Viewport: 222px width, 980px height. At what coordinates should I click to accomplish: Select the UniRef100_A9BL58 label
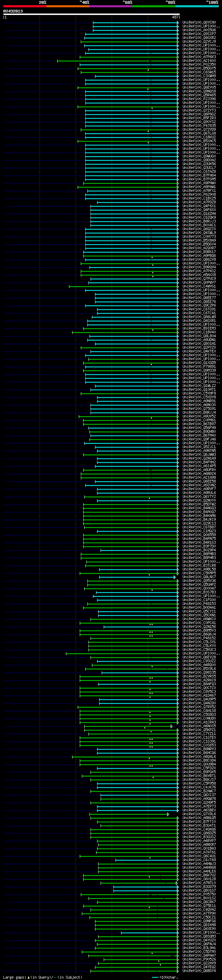click(x=199, y=569)
